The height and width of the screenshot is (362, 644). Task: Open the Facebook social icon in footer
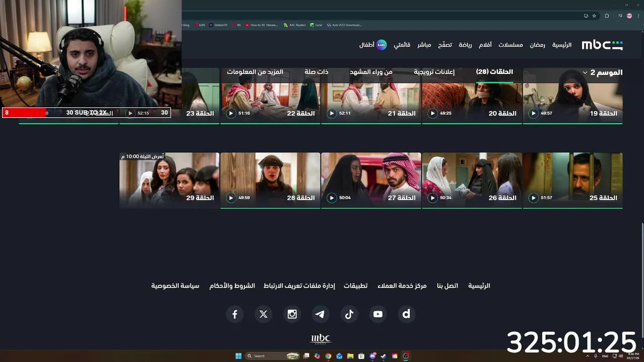pos(234,314)
